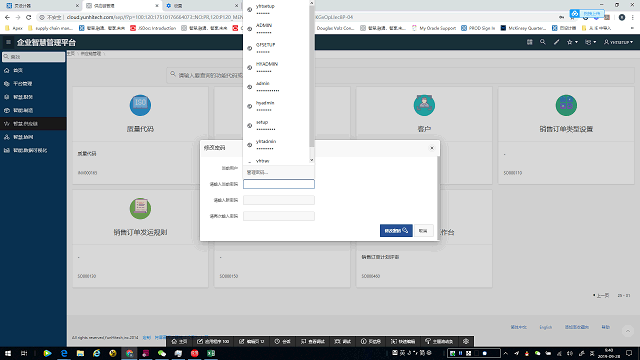Click application 100 button in developer toolbar

(x=213, y=341)
